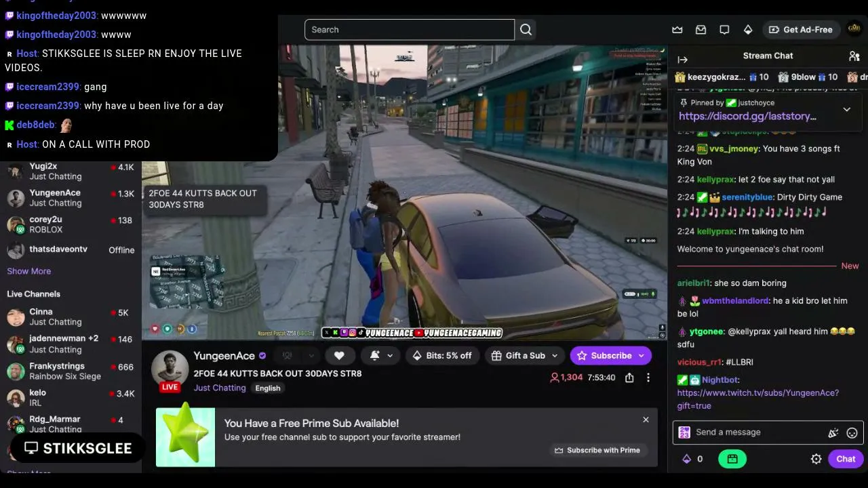Open YungeenAce's channel avatar
The image size is (868, 488).
pyautogui.click(x=170, y=370)
